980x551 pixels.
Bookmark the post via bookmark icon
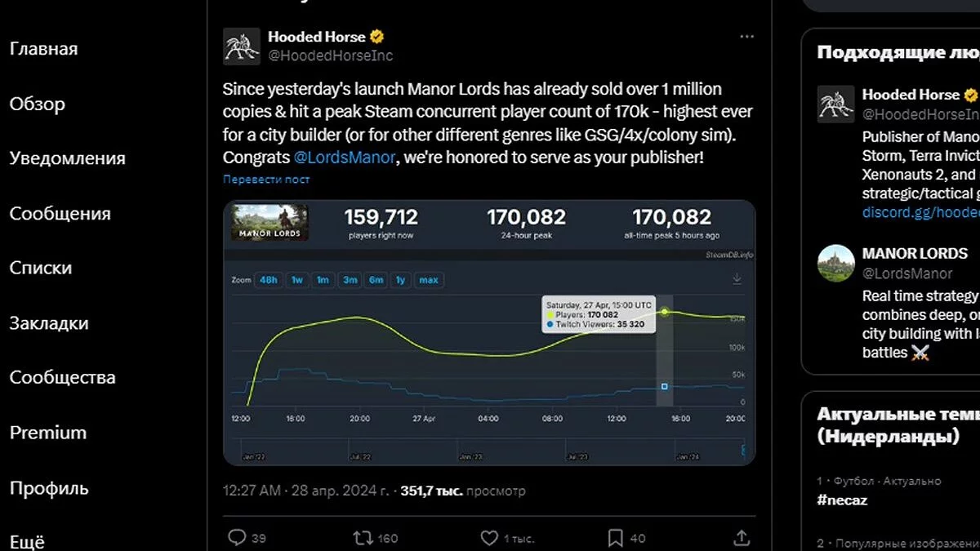[x=616, y=537]
